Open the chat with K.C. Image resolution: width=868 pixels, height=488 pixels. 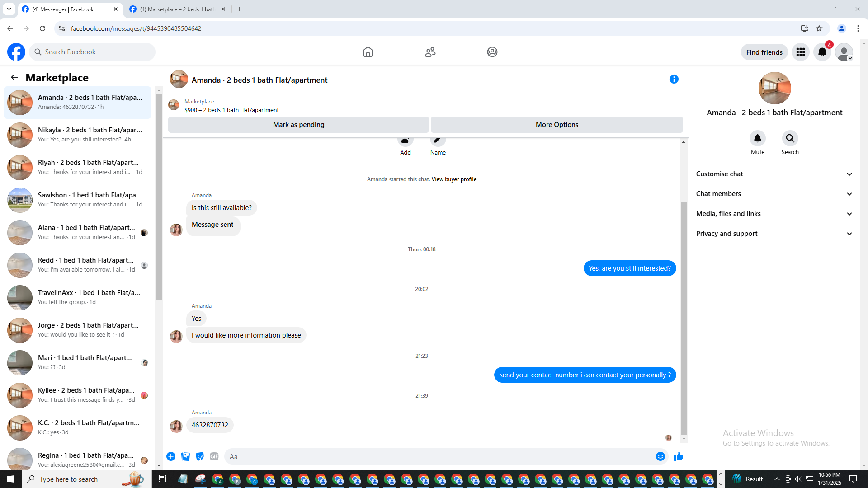pyautogui.click(x=77, y=428)
